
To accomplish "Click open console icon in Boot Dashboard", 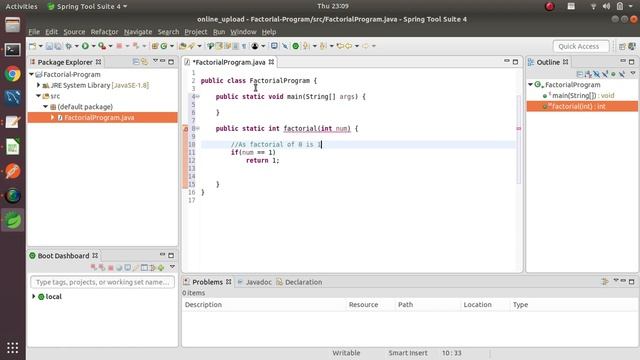I will 127,267.
